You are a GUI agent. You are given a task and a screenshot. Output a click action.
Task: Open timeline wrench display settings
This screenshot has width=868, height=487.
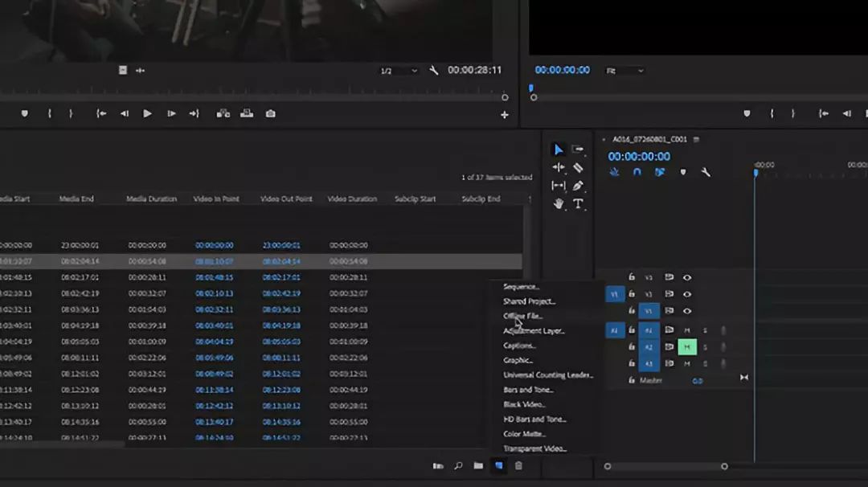[706, 172]
